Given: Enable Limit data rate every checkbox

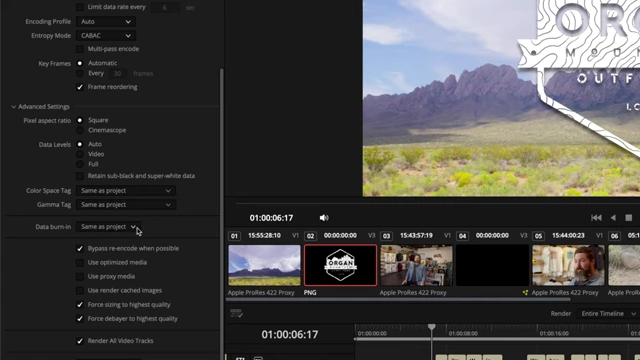Looking at the screenshot, I should (80, 7).
